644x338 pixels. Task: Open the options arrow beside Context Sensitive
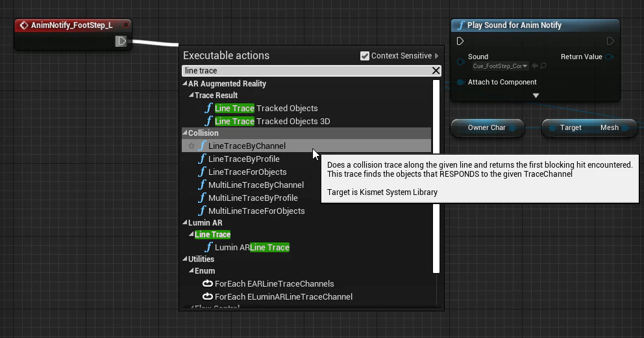point(437,56)
